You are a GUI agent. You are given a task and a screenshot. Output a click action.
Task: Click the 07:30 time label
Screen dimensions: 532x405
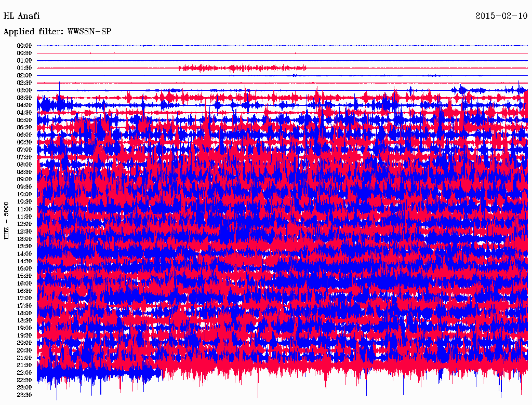coord(24,157)
